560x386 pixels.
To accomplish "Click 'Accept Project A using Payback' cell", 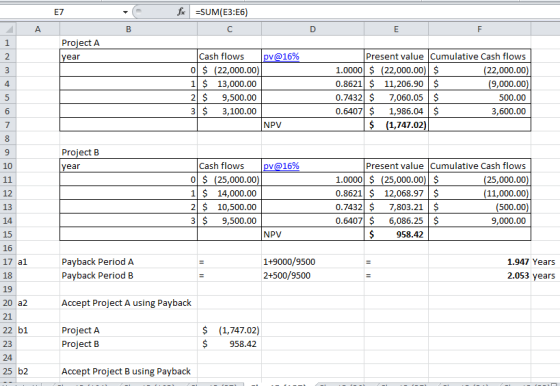I will pos(129,303).
